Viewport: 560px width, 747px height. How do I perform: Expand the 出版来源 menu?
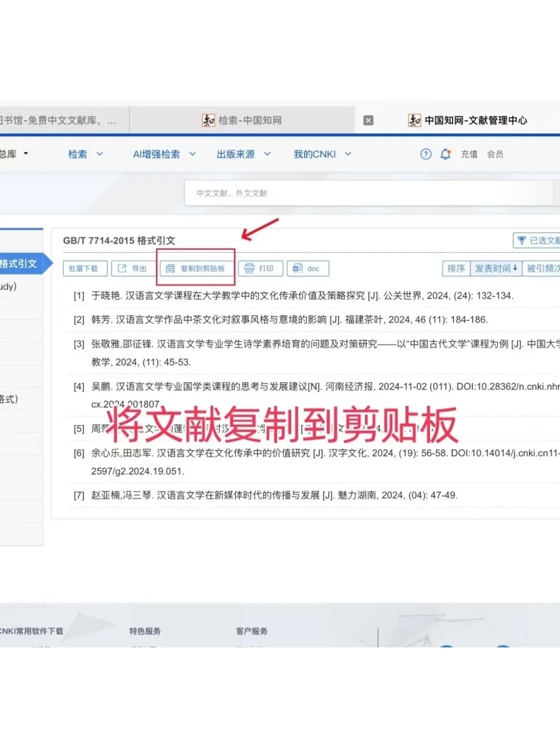[244, 154]
